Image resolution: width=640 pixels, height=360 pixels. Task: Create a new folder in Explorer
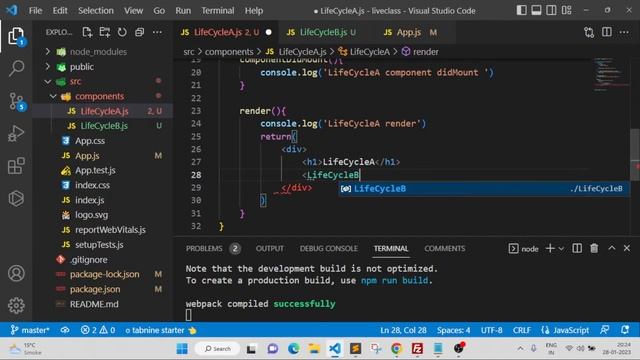coord(104,32)
